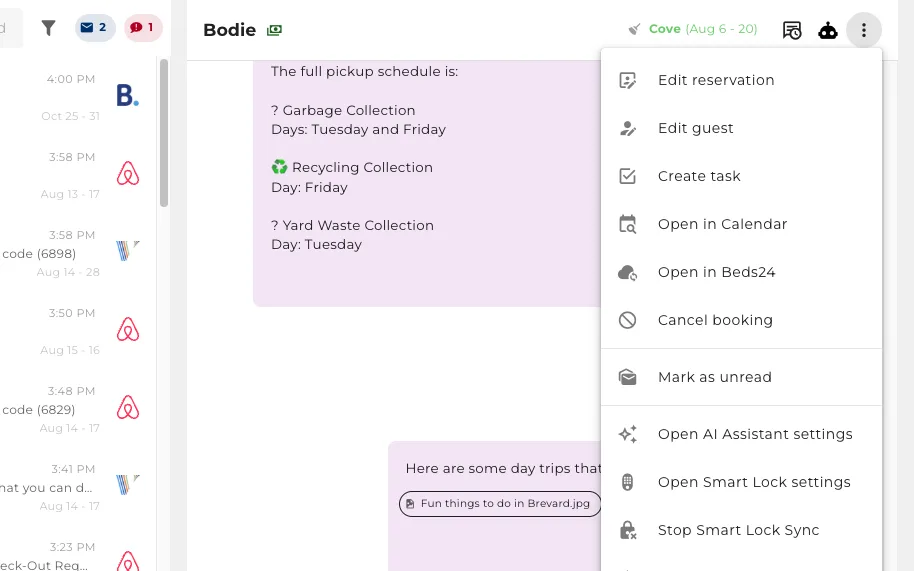Viewport: 914px width, 571px height.
Task: Show the 2 unread mail conversations badge
Action: (x=95, y=27)
